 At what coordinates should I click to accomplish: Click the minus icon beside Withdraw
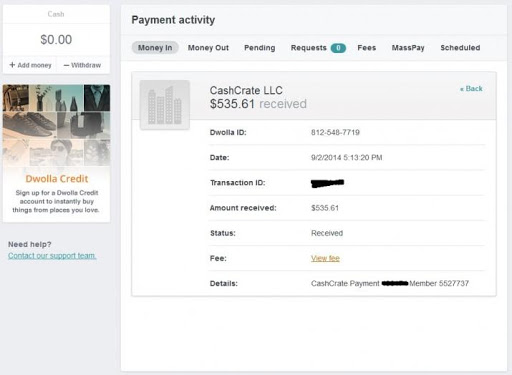(x=66, y=65)
